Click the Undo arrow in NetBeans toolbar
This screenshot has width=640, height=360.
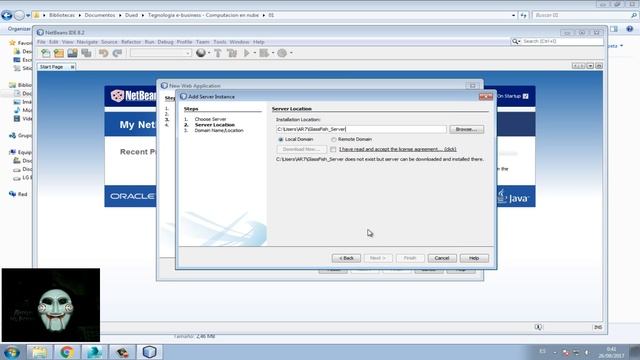[x=103, y=53]
